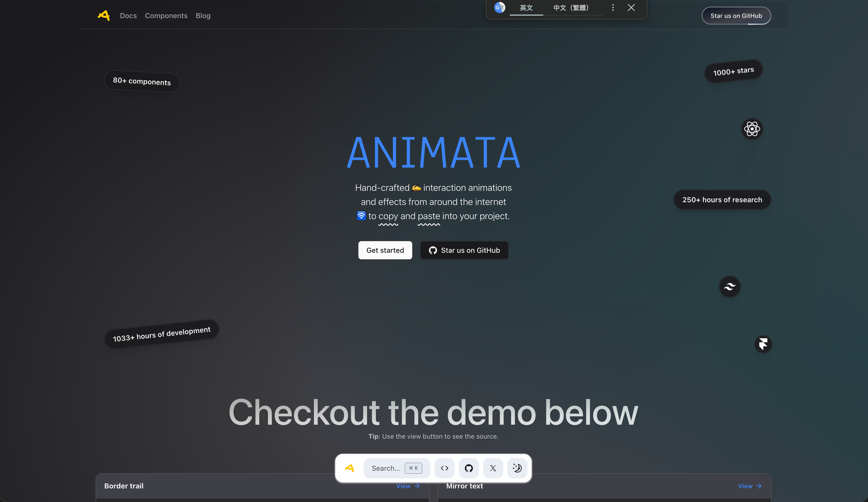Open GitHub icon in floating dock
Viewport: 868px width, 502px height.
[469, 468]
